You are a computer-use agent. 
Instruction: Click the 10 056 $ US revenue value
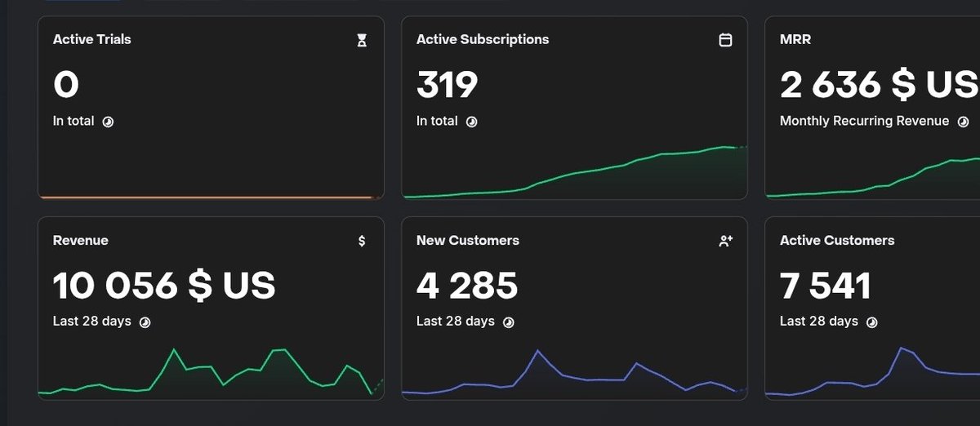click(164, 286)
